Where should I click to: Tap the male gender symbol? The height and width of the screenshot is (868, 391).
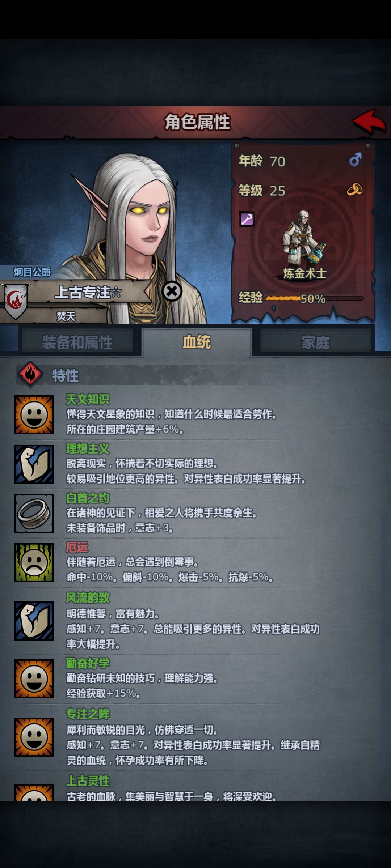coord(356,159)
